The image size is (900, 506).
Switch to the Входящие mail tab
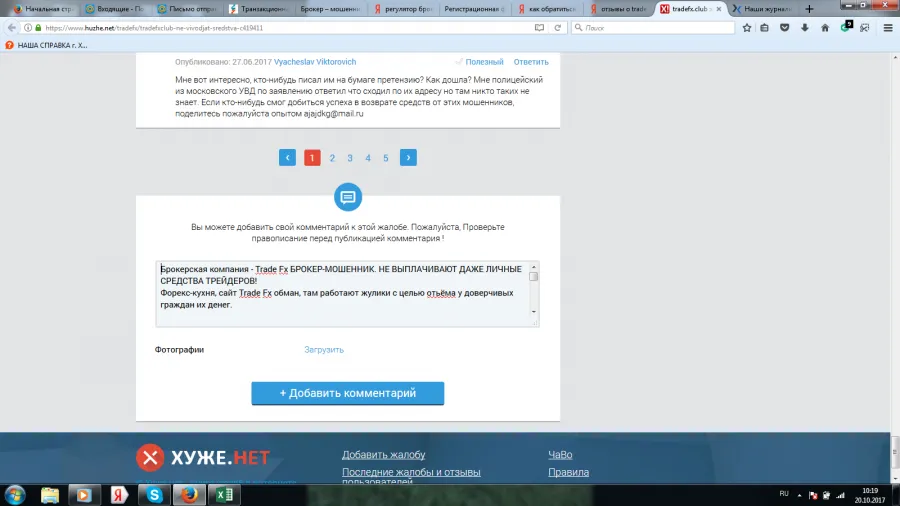(114, 9)
